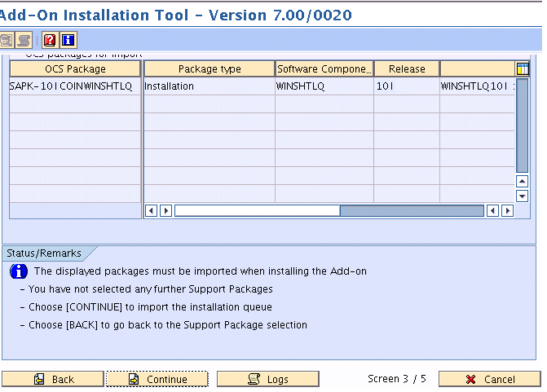Open table column configuration icon

[523, 68]
